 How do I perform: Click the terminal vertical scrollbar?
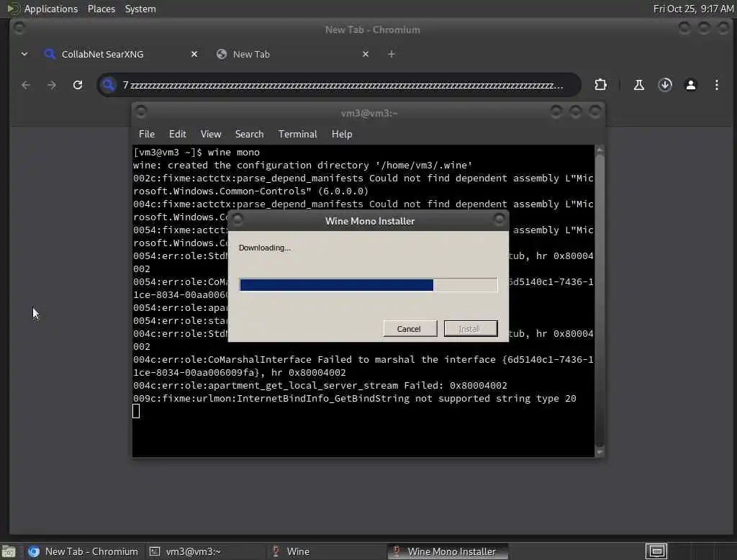tap(600, 301)
